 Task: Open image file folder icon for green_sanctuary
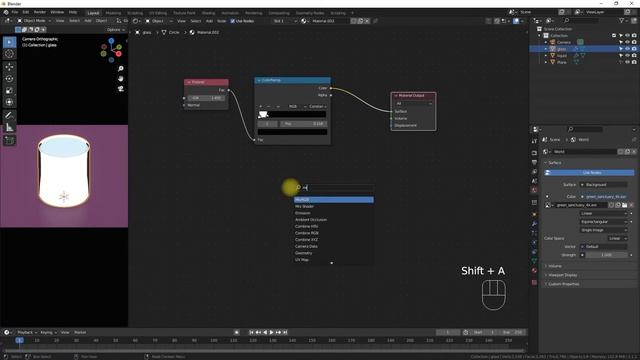point(624,205)
